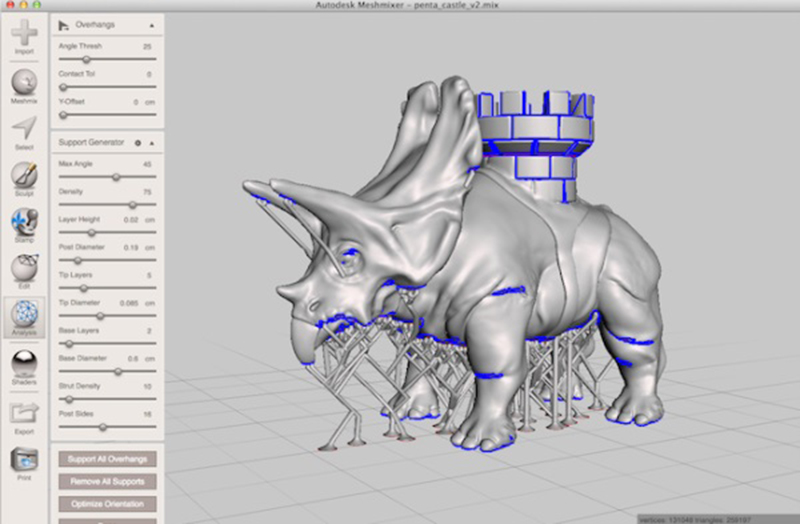Viewport: 800px width, 524px height.
Task: Click the Angle Thresh slider handle
Action: pyautogui.click(x=87, y=60)
